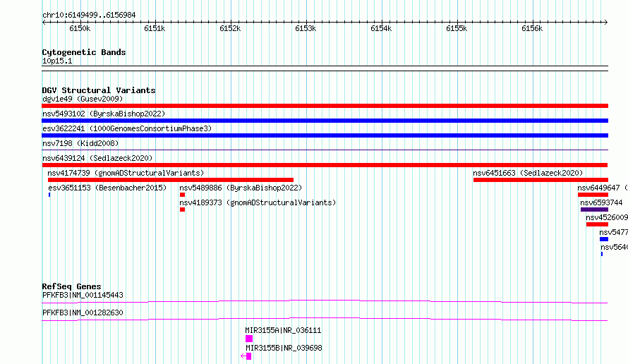Screen dimensions: 628x364
Task: Click the red bar under nsv4174739 label
Action: coord(171,180)
